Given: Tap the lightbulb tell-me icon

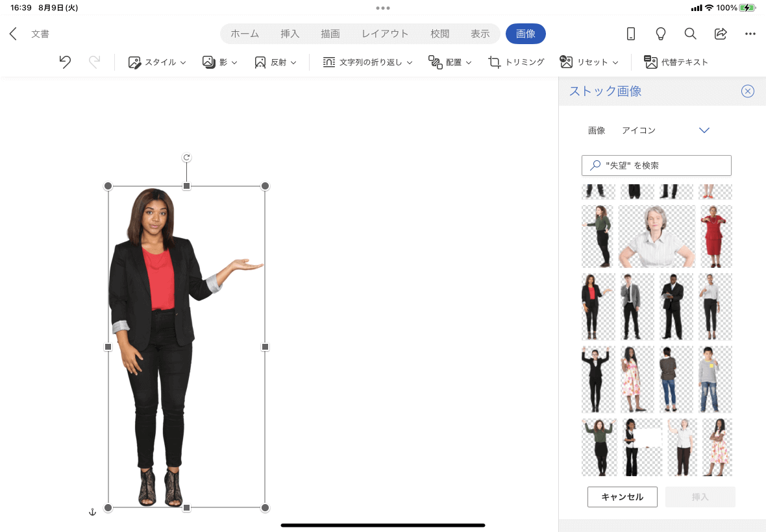Looking at the screenshot, I should tap(660, 34).
